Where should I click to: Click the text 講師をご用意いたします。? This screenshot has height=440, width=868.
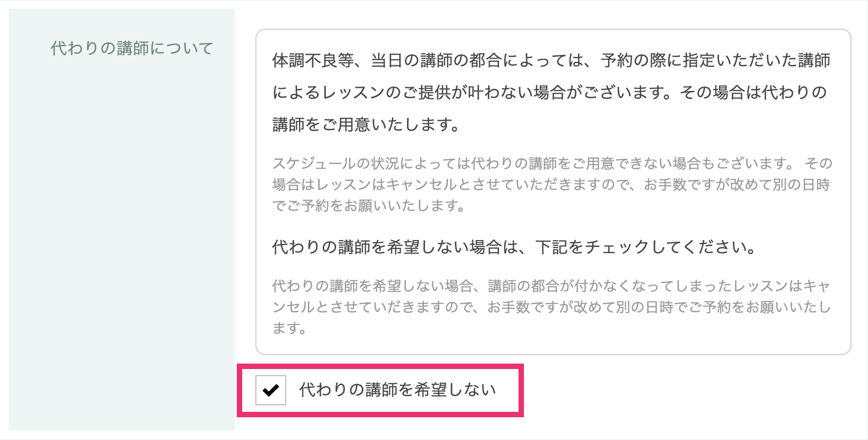(367, 125)
